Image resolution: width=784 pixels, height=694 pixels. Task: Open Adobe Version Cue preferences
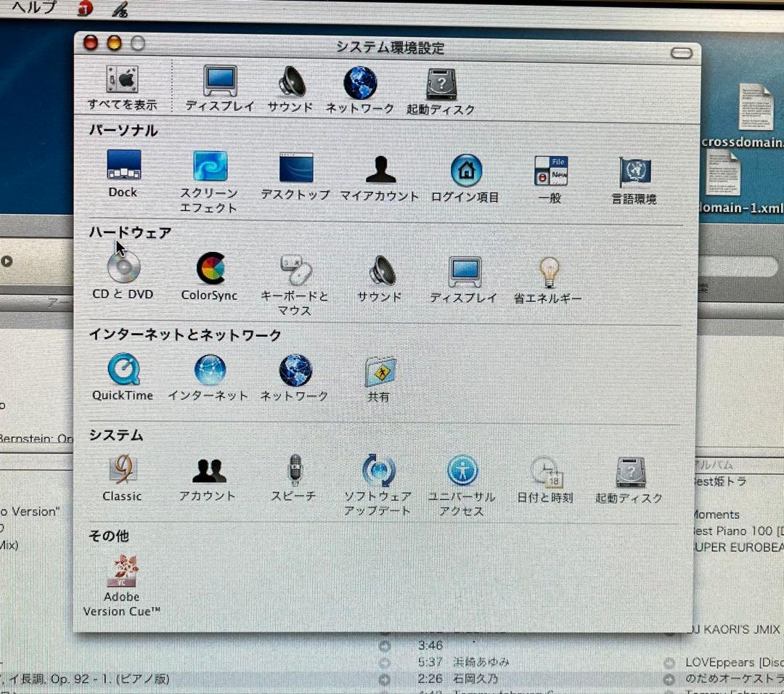122,572
